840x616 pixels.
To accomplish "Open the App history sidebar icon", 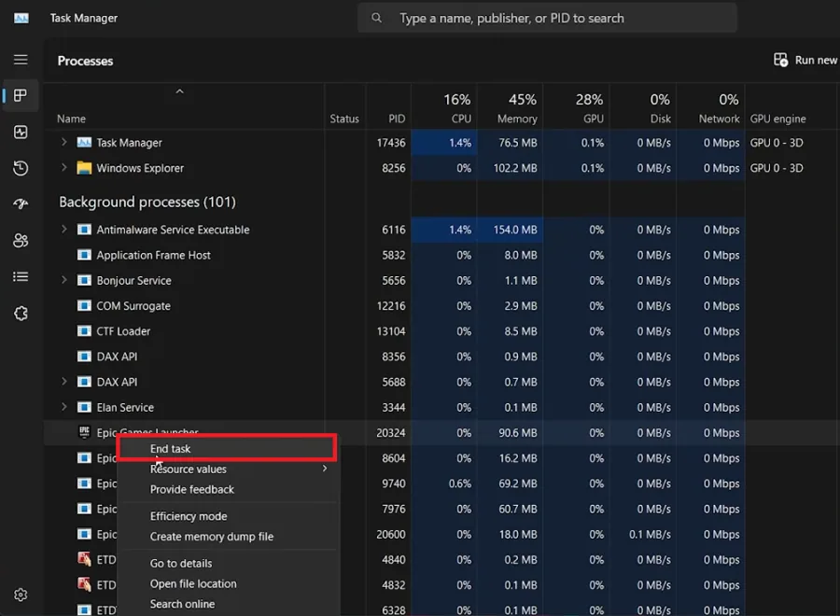I will point(21,168).
